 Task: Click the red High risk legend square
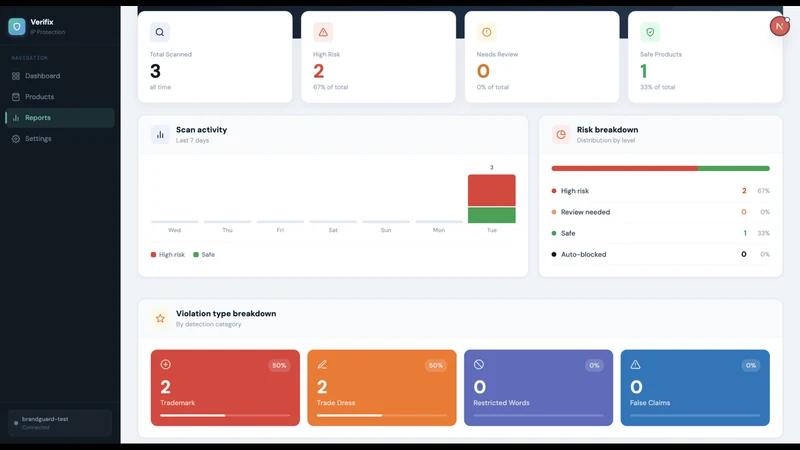coord(153,255)
